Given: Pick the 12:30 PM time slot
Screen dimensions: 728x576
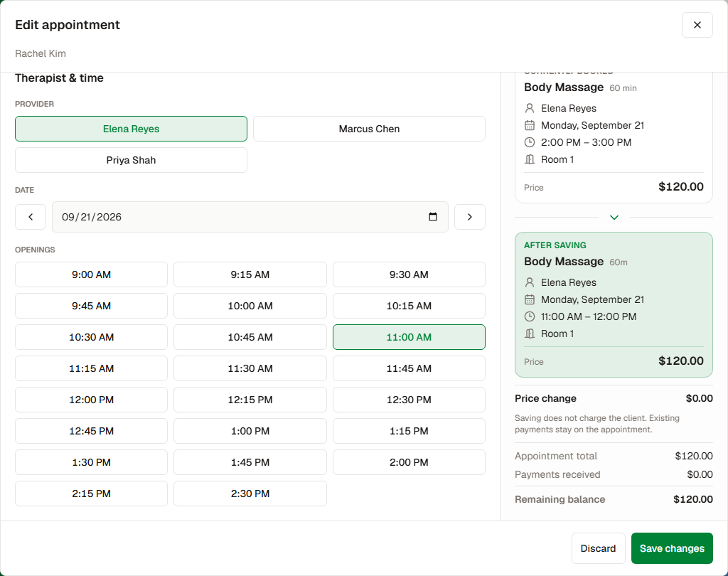Looking at the screenshot, I should [x=409, y=400].
